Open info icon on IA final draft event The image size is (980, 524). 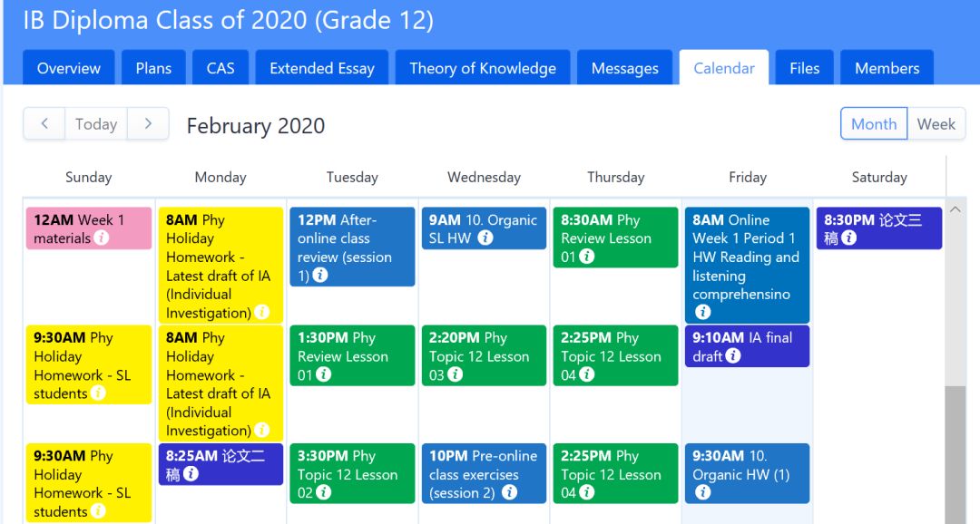733,356
